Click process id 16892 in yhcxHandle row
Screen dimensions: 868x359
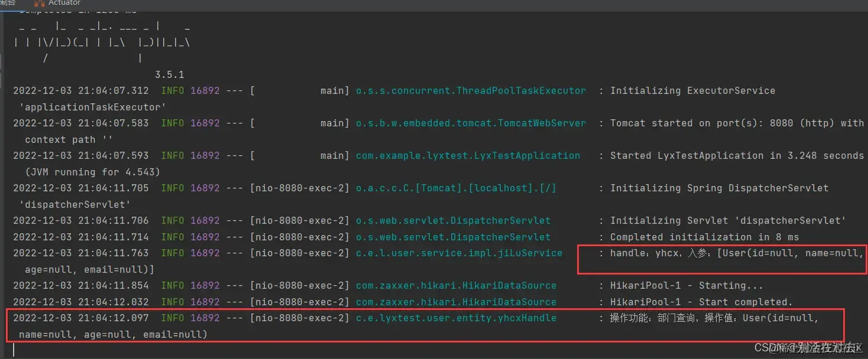pyautogui.click(x=205, y=318)
